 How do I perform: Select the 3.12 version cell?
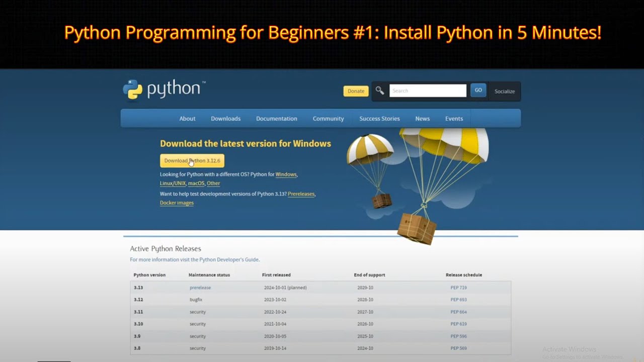click(x=138, y=300)
